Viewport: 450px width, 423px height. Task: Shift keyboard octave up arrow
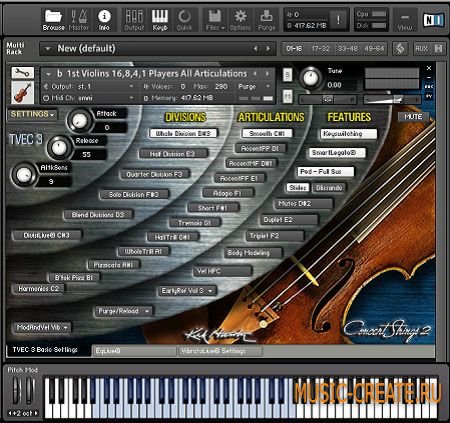click(36, 413)
